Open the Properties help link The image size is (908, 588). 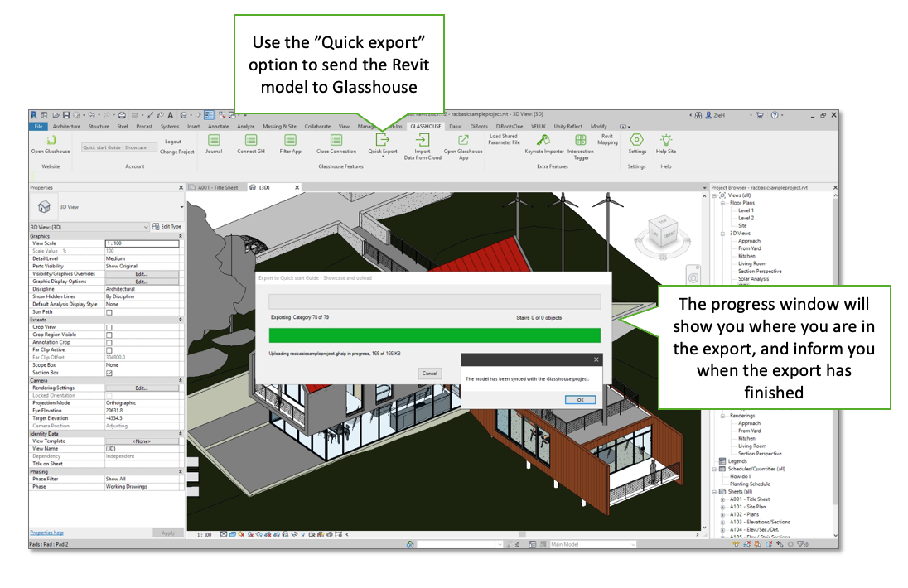47,533
